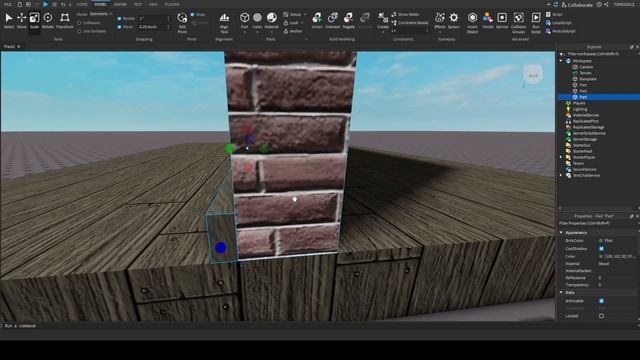Toggle the Locked property checkbox

point(602,316)
